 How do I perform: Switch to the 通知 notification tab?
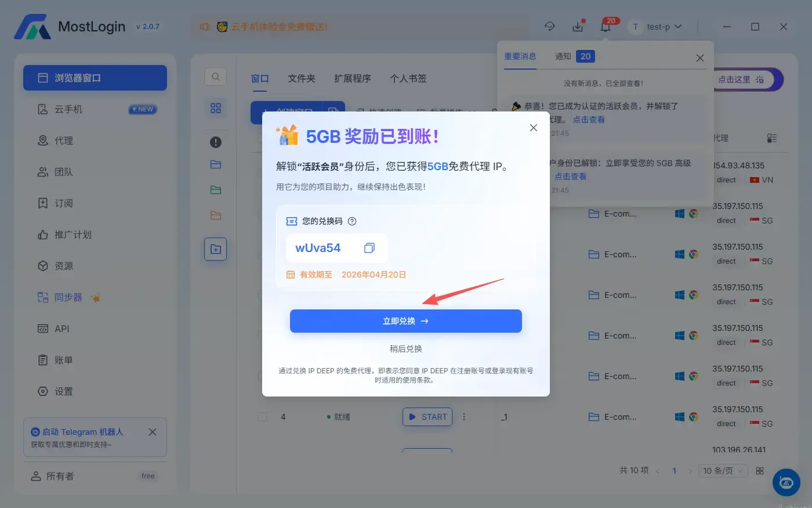click(x=574, y=56)
